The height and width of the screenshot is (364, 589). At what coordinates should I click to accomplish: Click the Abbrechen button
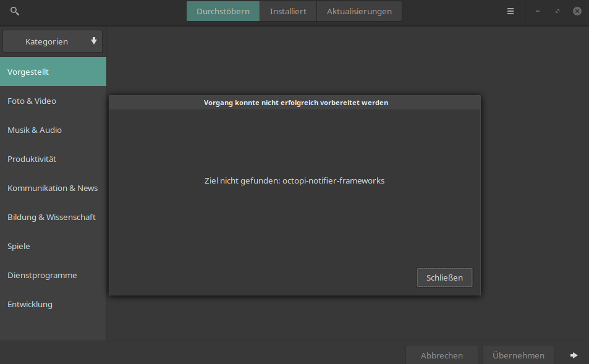(442, 355)
